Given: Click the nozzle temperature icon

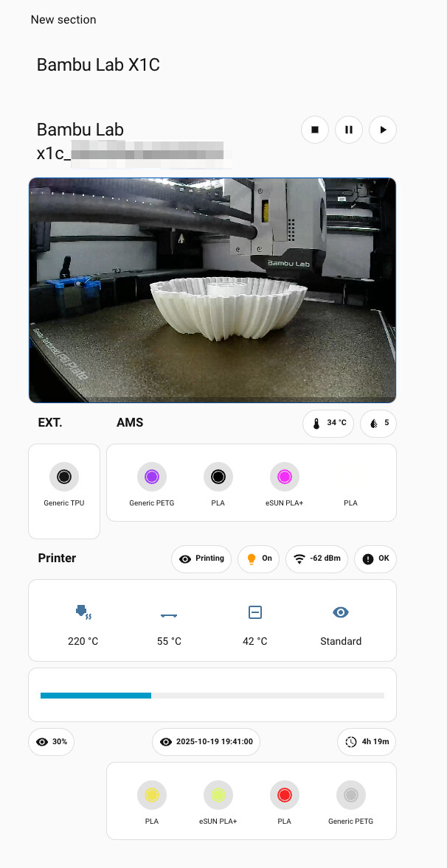Looking at the screenshot, I should coord(83,612).
